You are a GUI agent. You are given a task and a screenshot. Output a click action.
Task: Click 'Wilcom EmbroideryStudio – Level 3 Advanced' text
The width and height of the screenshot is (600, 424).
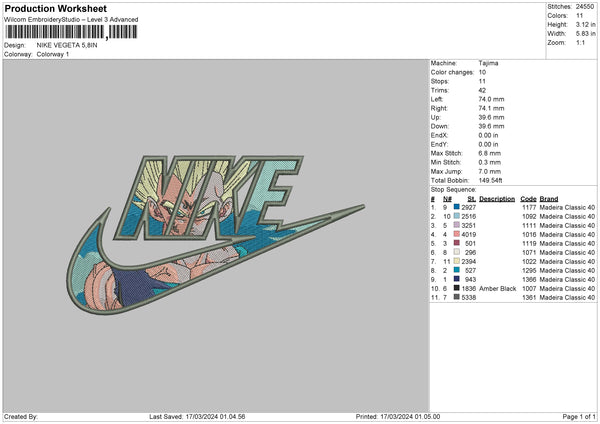pos(71,20)
